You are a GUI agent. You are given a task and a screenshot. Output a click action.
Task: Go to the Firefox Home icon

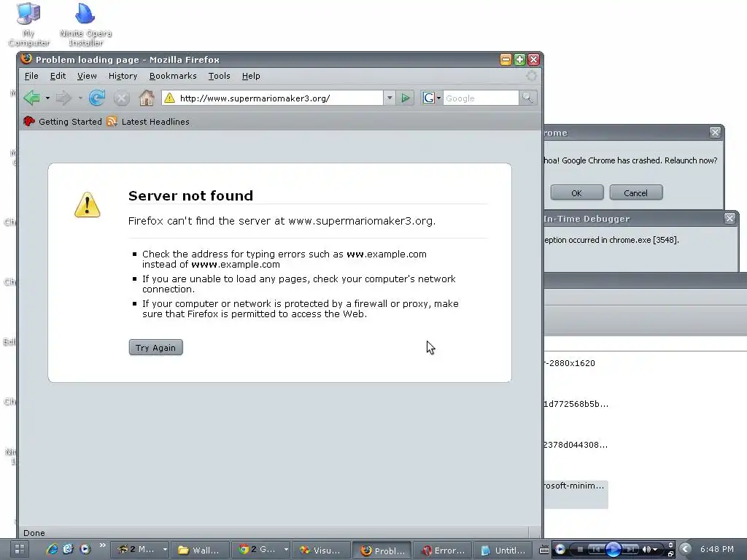coord(146,98)
